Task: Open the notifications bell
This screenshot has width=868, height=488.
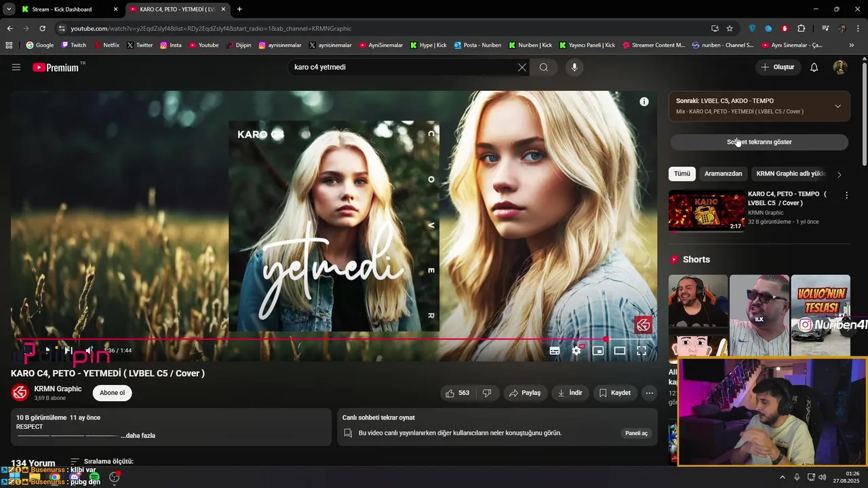Action: coord(814,67)
